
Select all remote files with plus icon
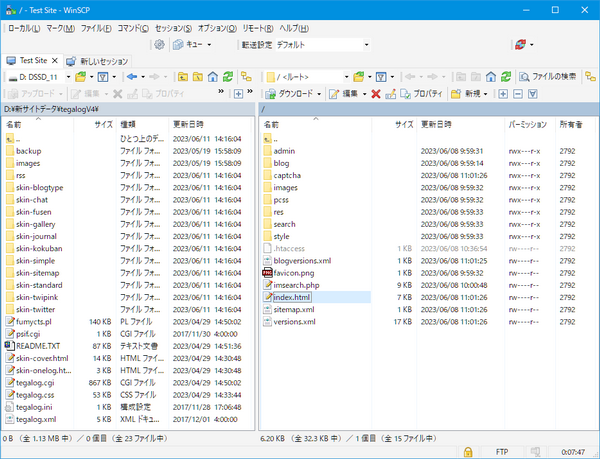point(503,94)
